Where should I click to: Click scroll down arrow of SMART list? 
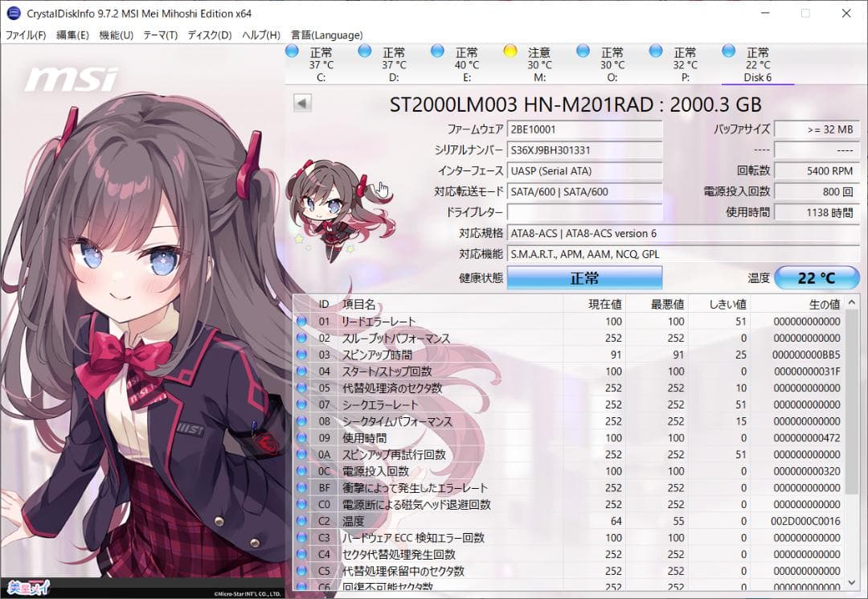coord(852,582)
